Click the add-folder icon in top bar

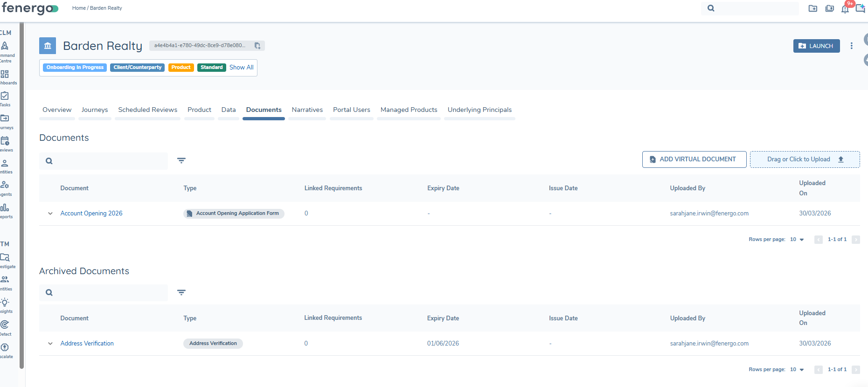pos(813,8)
